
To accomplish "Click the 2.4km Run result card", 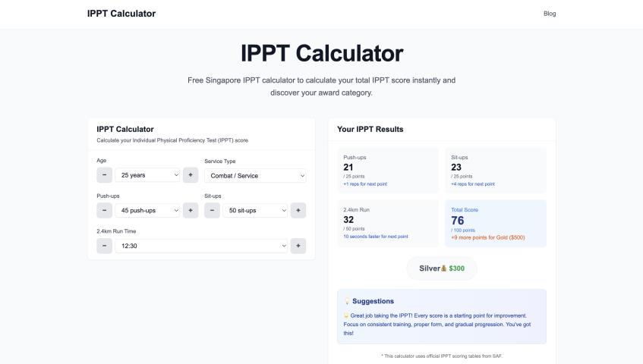I will [387, 223].
